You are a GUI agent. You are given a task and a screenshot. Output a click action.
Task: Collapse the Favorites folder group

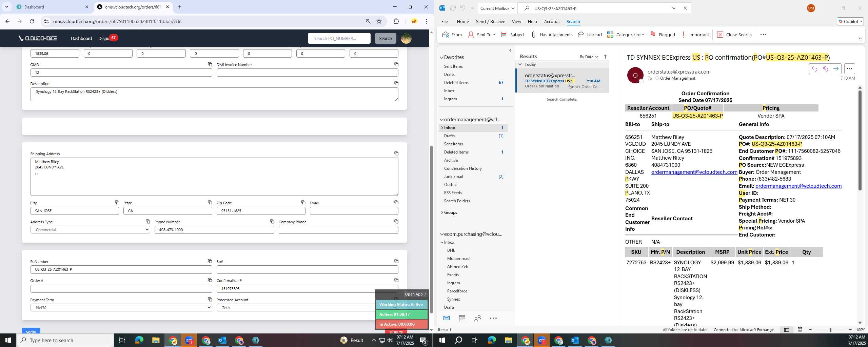click(442, 57)
